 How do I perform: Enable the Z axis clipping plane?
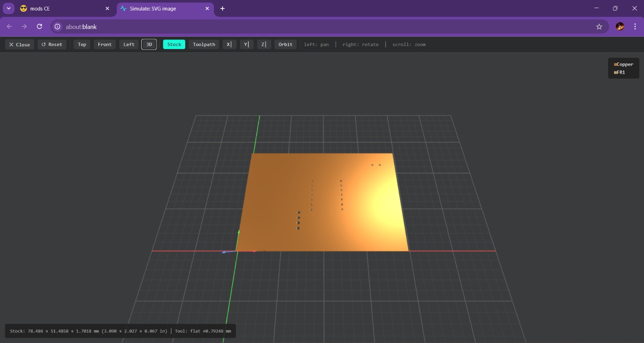coord(264,44)
